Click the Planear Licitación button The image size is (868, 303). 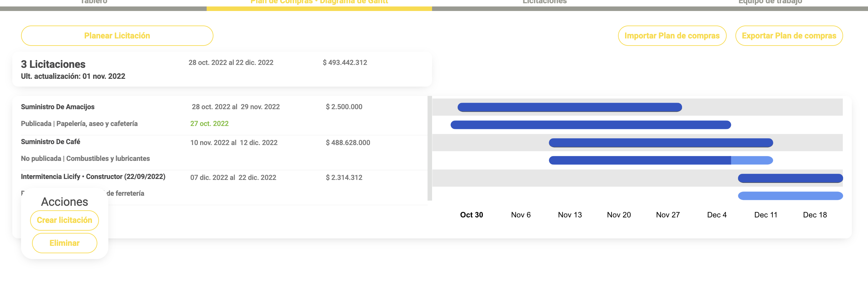point(117,36)
